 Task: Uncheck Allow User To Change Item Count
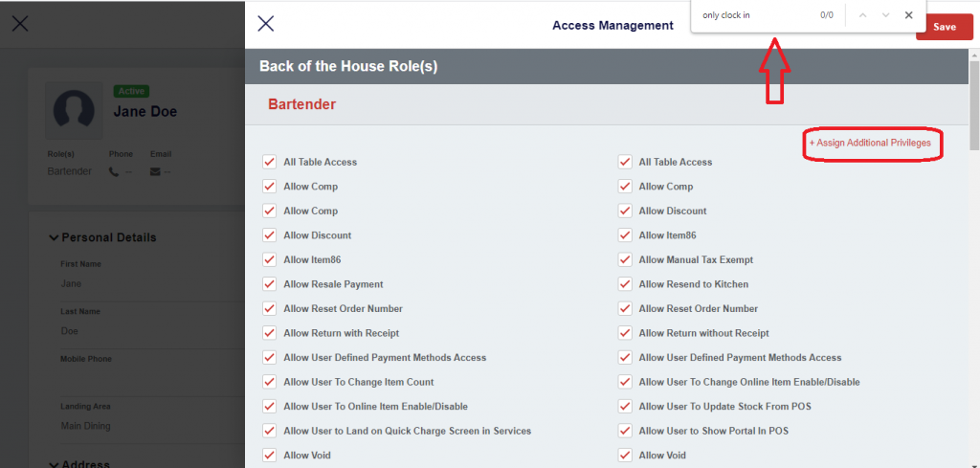pyautogui.click(x=269, y=382)
